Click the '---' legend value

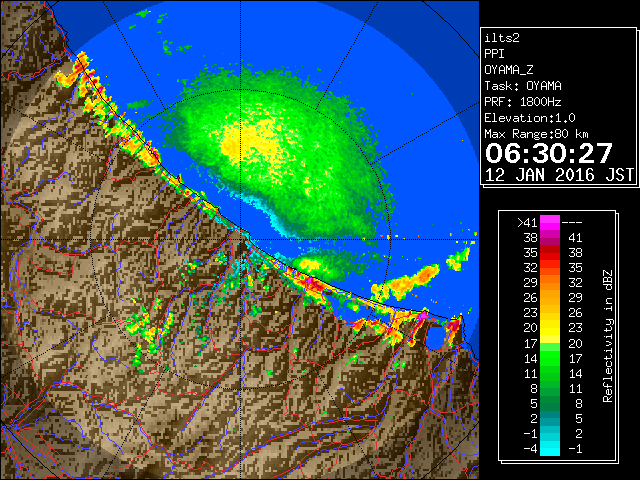(572, 222)
